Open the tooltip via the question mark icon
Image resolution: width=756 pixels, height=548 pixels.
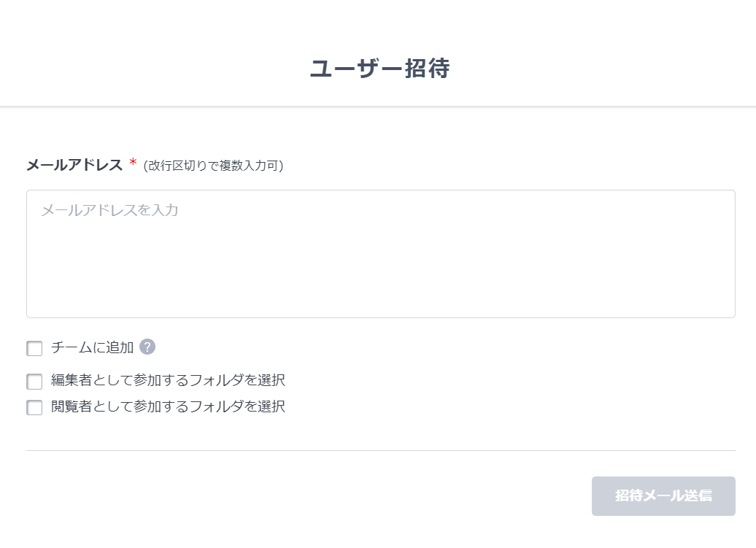coord(148,348)
